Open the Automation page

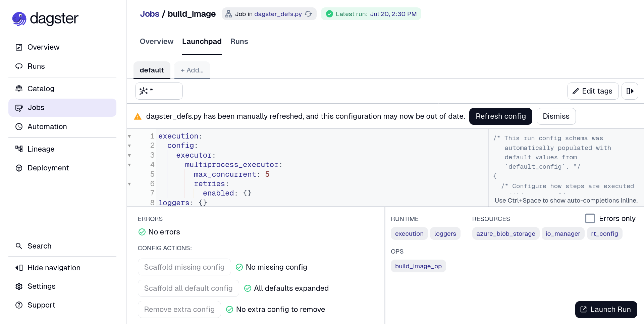tap(62, 127)
